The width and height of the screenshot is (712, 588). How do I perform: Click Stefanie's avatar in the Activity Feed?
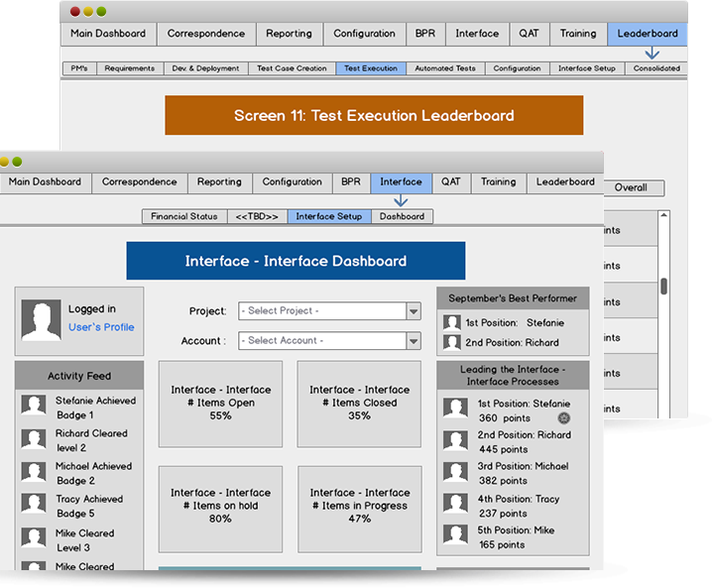pos(34,405)
